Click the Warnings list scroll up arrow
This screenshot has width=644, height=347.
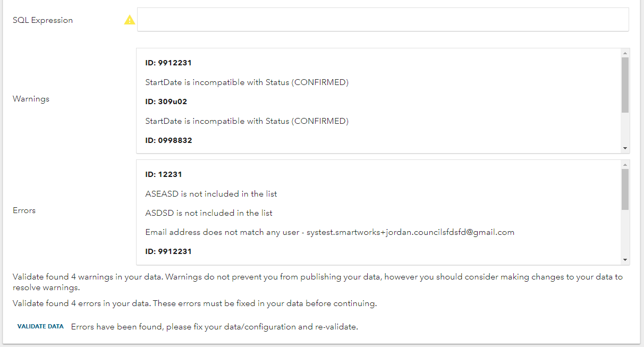(625, 53)
